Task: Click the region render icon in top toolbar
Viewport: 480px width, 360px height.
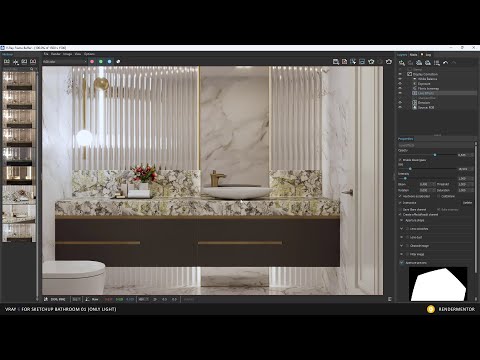Action: (x=362, y=62)
